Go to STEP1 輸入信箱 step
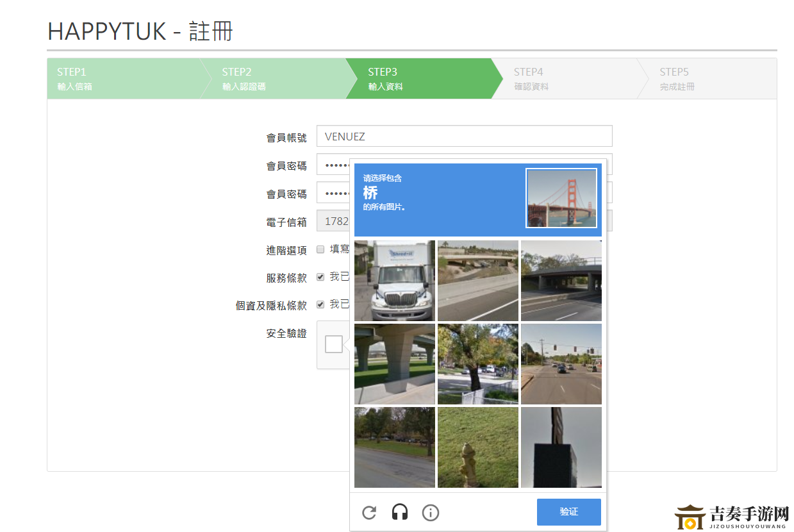Viewport: 794px width, 532px height. click(x=122, y=79)
